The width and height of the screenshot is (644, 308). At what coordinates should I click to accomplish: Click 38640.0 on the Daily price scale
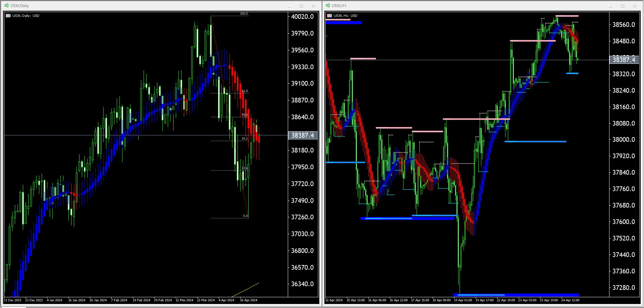point(303,117)
